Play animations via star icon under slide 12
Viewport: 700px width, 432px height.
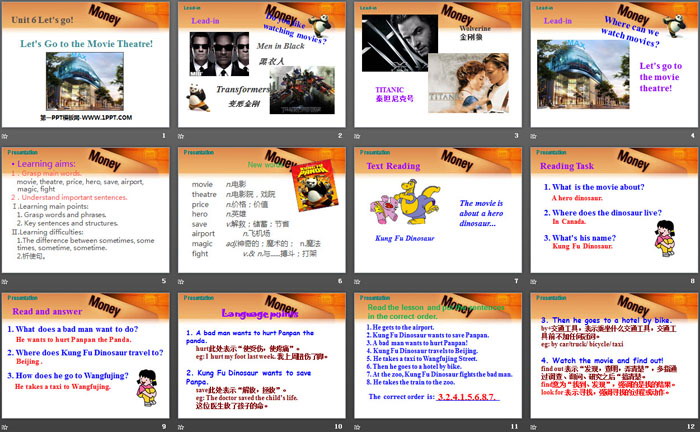click(533, 427)
